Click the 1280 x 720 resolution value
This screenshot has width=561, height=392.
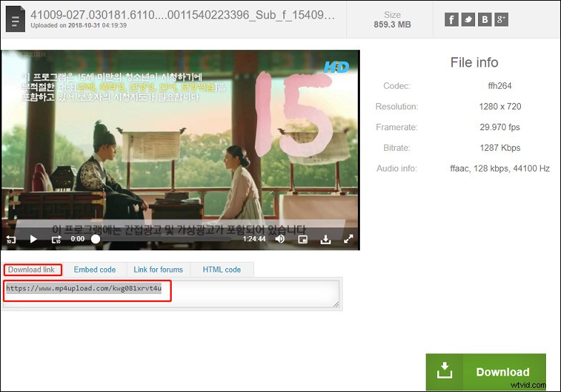[499, 107]
